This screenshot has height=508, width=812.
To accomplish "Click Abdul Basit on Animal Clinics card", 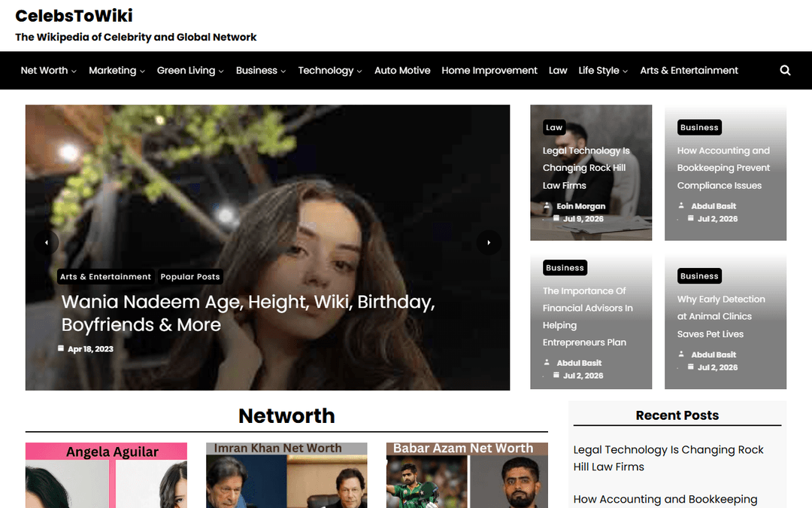I will pyautogui.click(x=714, y=354).
